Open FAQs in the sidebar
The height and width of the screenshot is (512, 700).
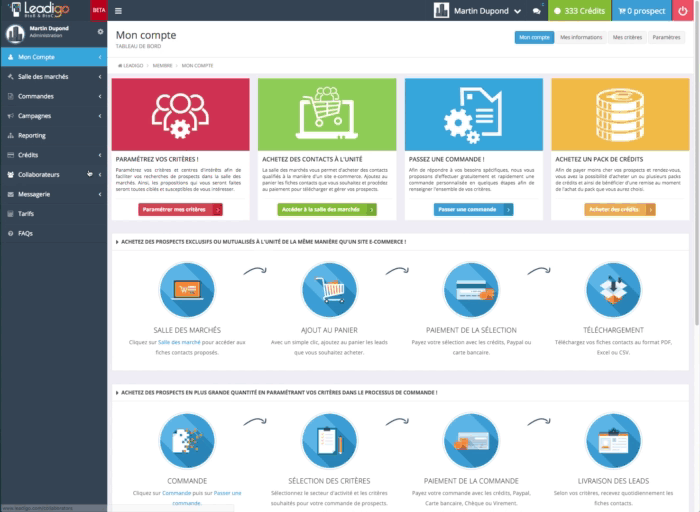coord(54,233)
